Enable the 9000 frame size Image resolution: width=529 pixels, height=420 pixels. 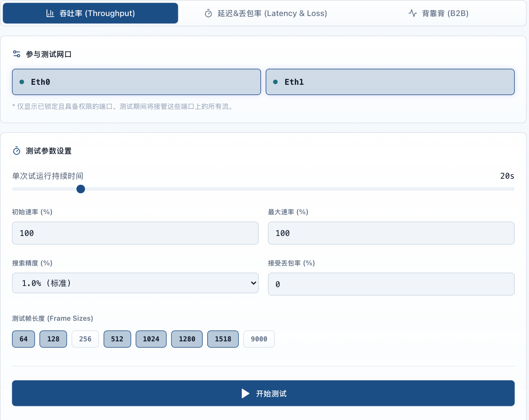point(259,339)
